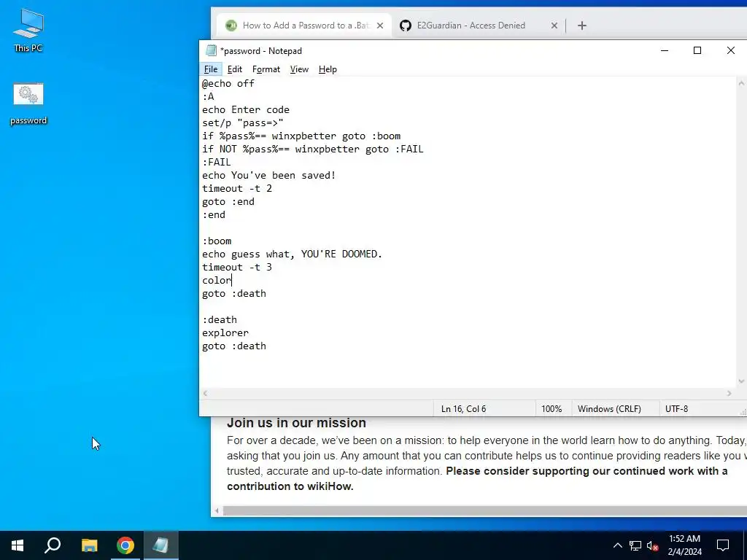The height and width of the screenshot is (560, 747).
Task: Click Notepad horizontal scrollbar right arrow
Action: pos(729,393)
